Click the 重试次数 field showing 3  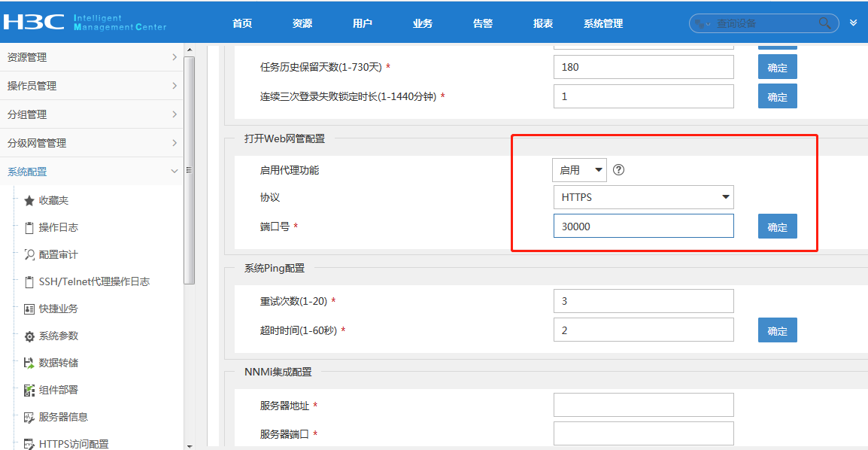click(644, 301)
